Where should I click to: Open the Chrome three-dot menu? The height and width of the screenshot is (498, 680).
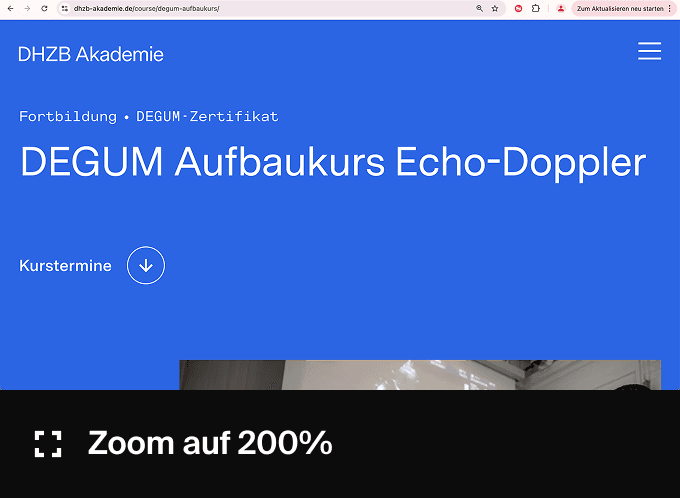click(x=670, y=8)
